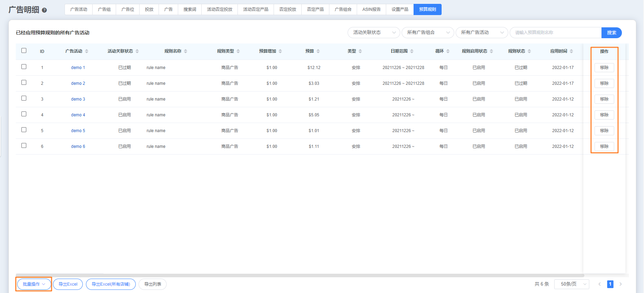Switch to the 搜索词 tab
The width and height of the screenshot is (644, 293).
tap(190, 9)
